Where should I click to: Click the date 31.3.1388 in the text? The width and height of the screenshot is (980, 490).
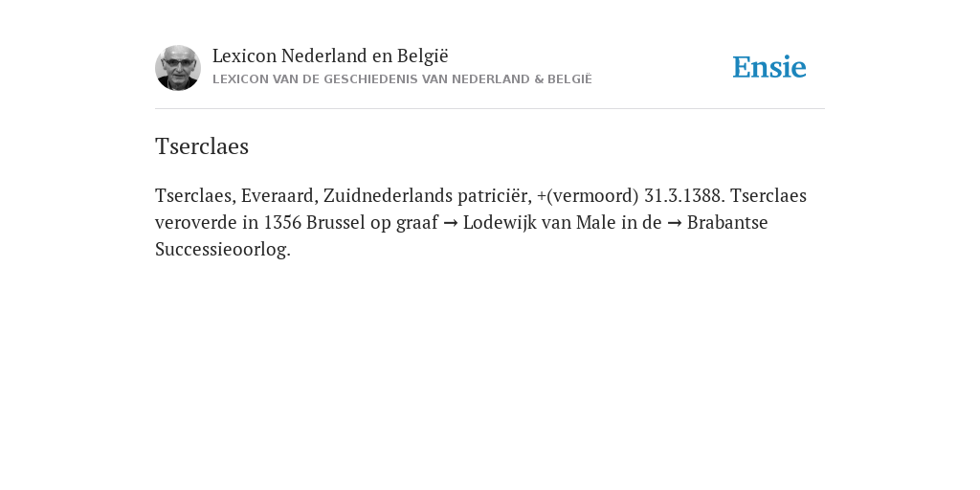(684, 195)
